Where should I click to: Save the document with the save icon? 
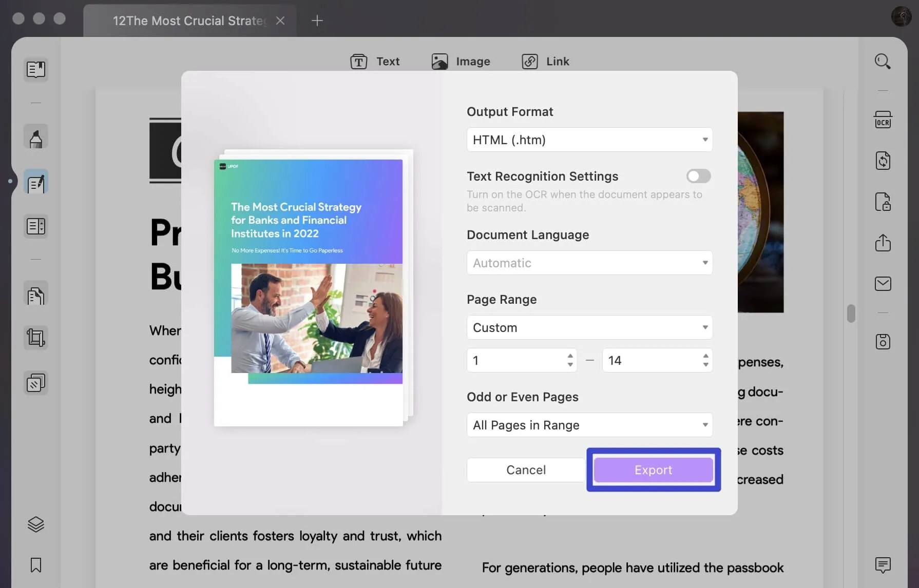point(883,341)
